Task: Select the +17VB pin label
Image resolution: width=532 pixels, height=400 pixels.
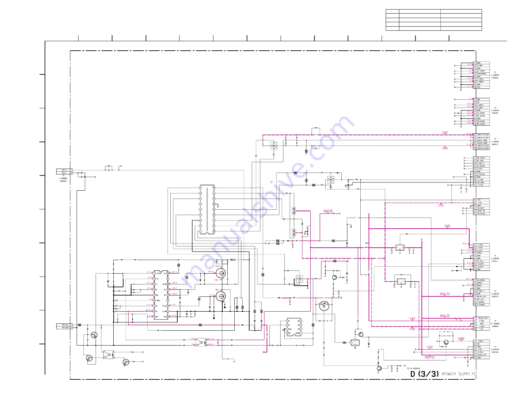Action: [x=480, y=180]
